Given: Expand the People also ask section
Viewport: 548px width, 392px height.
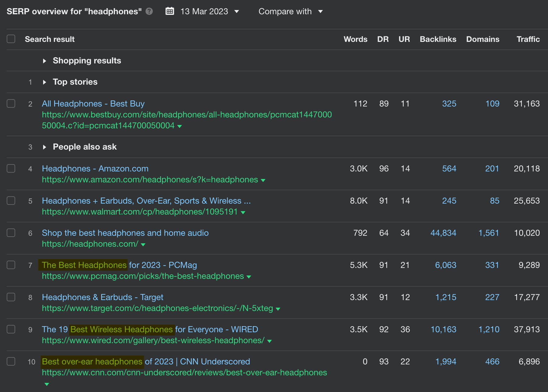Looking at the screenshot, I should 44,147.
